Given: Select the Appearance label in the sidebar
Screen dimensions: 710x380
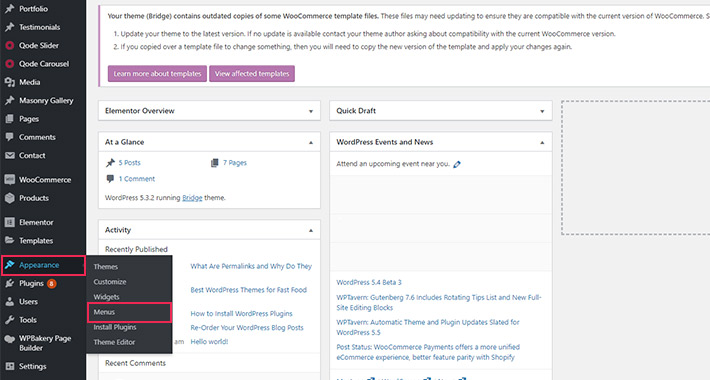Looking at the screenshot, I should [39, 265].
